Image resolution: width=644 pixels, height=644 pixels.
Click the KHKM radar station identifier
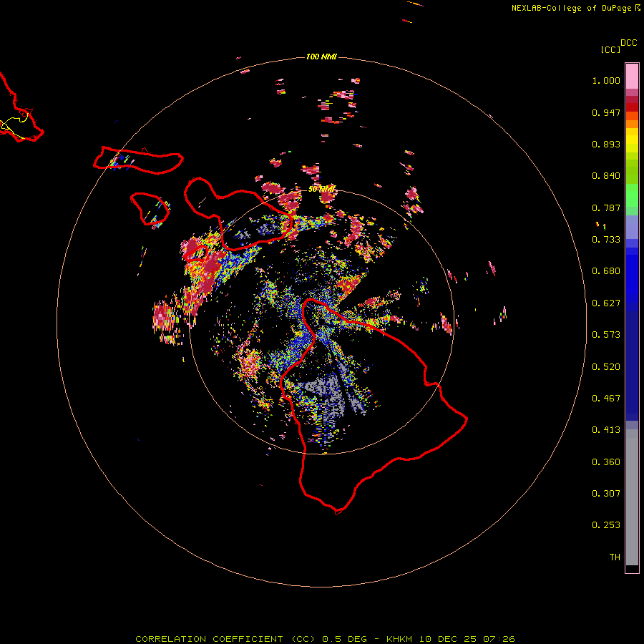pos(399,639)
